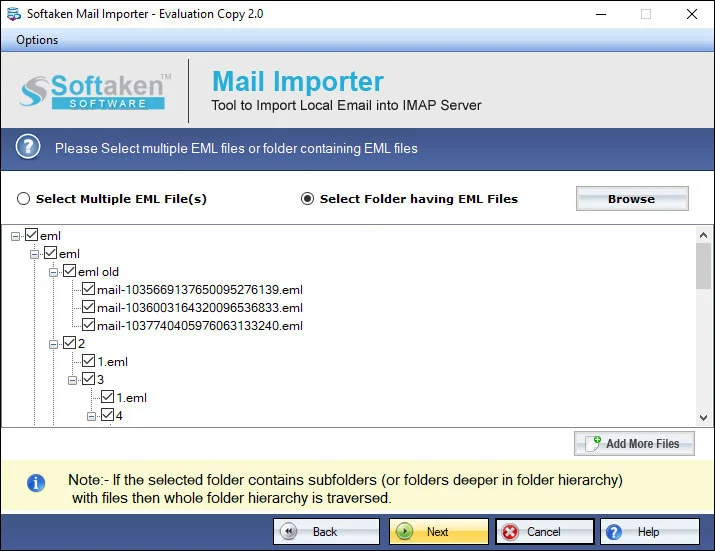Uncheck mail-1035669137650095276139.eml checkbox
Viewport: 715px width, 551px height.
coord(88,289)
